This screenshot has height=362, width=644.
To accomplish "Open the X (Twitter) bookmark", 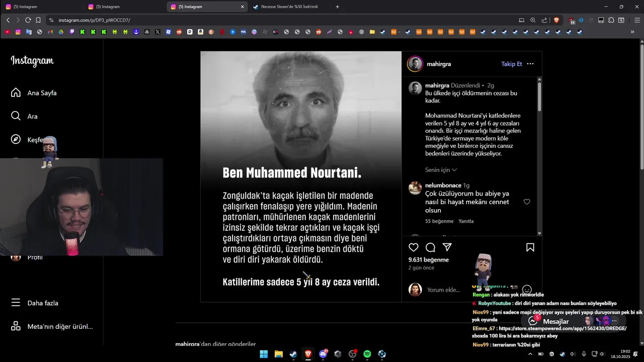I will 157,32.
